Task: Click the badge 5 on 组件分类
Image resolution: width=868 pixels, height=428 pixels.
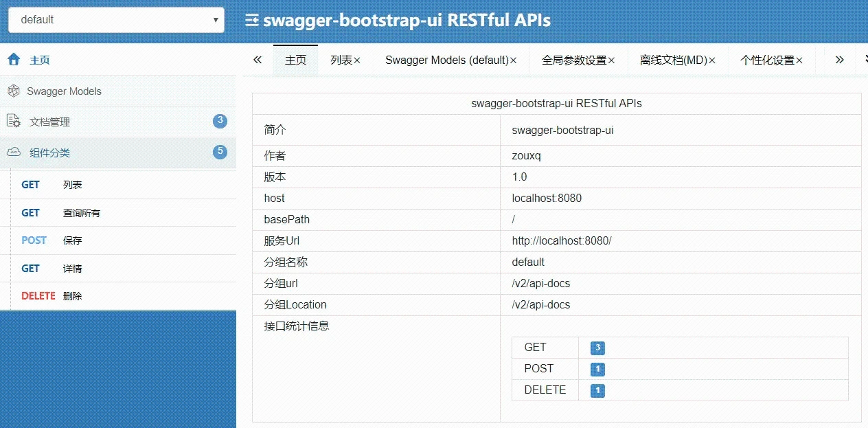Action: click(x=220, y=152)
